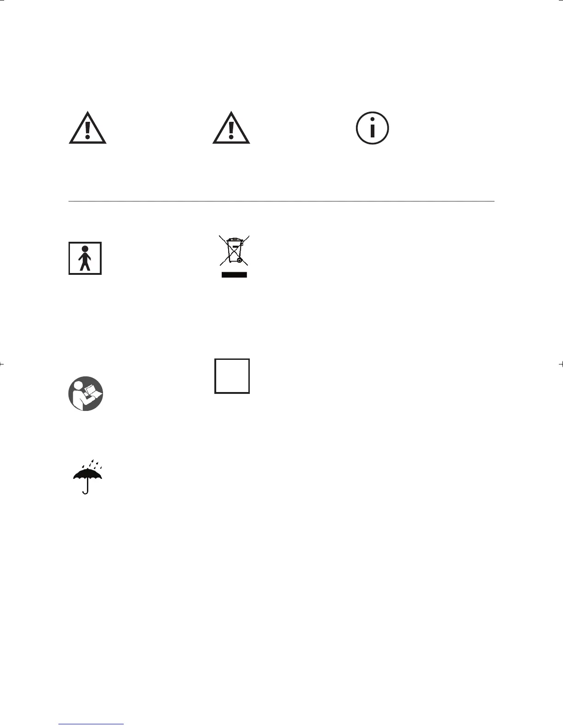Click the crossed-out wheeled bin symbol

(234, 250)
